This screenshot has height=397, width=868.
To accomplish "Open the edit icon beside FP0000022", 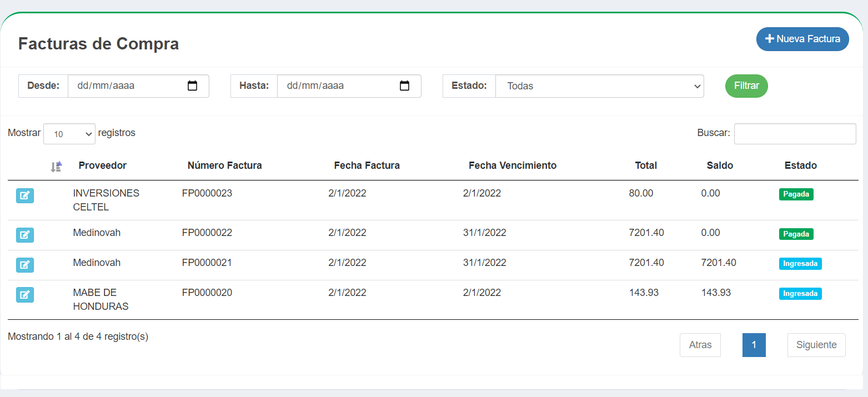I will 24,235.
